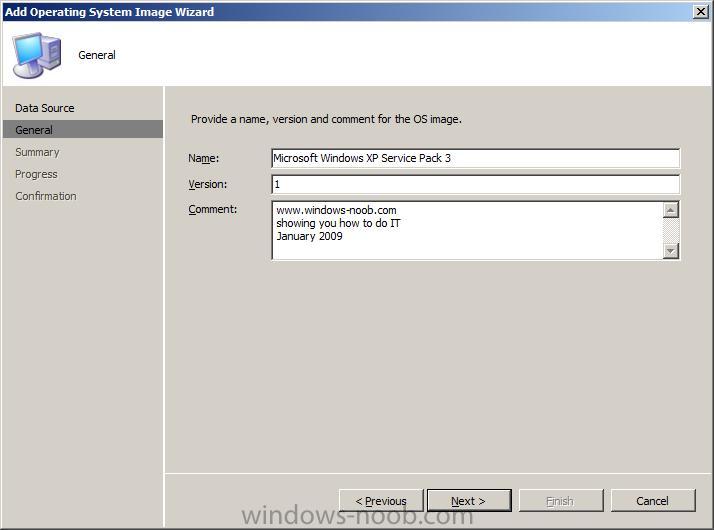Select the Progress step in sidebar
This screenshot has width=714, height=530.
pos(36,174)
